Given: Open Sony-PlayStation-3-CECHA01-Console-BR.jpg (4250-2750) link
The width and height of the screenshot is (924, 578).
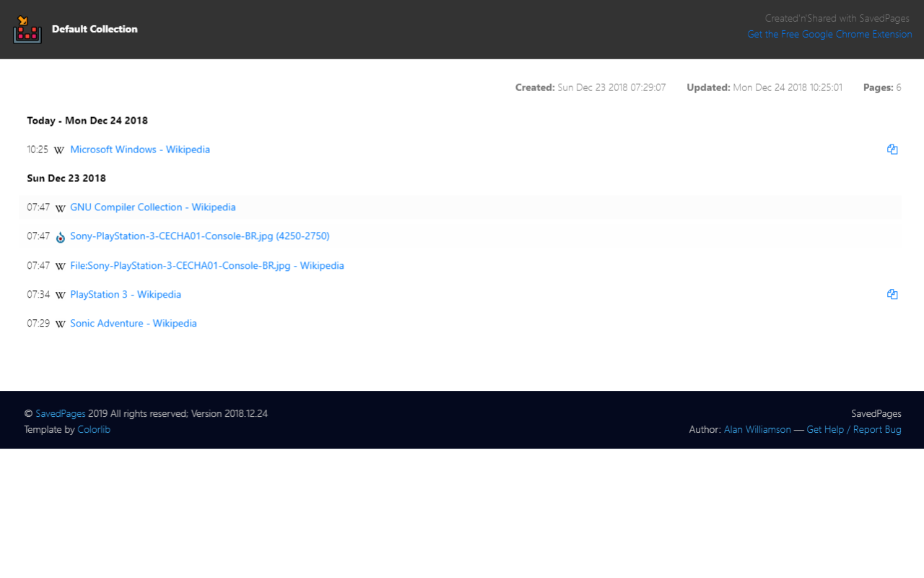Looking at the screenshot, I should (x=200, y=236).
